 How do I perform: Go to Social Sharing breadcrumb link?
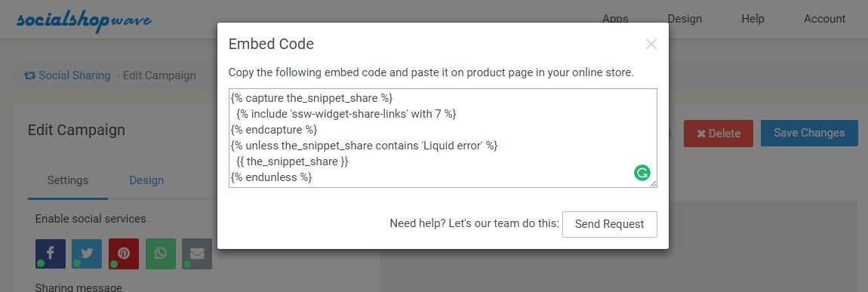75,75
